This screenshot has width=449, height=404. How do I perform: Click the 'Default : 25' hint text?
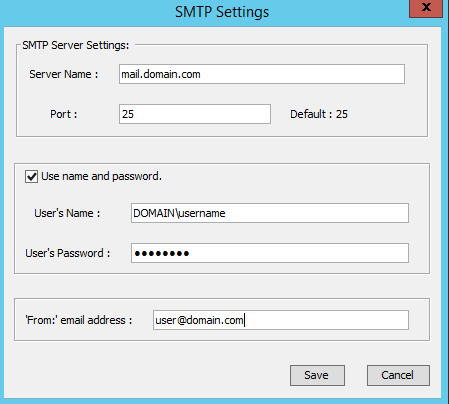[319, 114]
